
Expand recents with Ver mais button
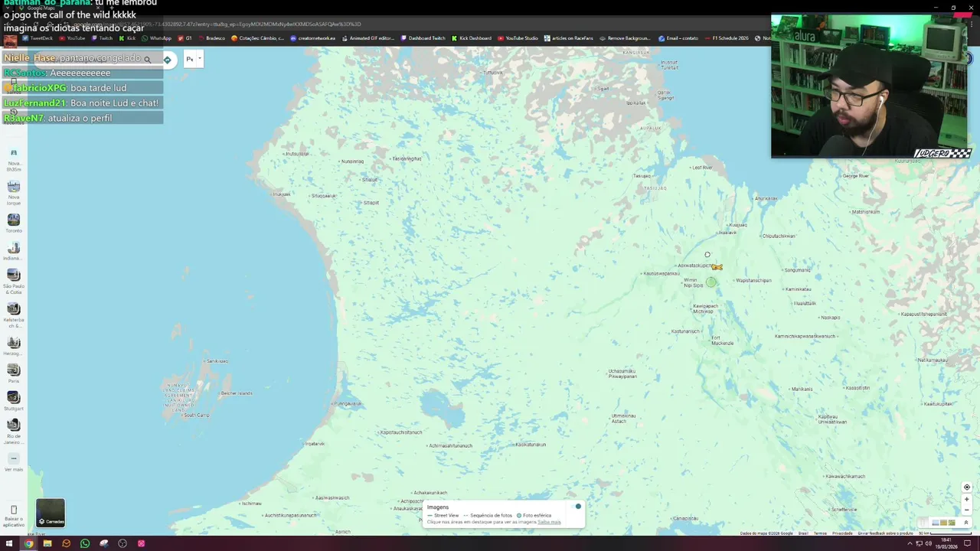pos(14,462)
